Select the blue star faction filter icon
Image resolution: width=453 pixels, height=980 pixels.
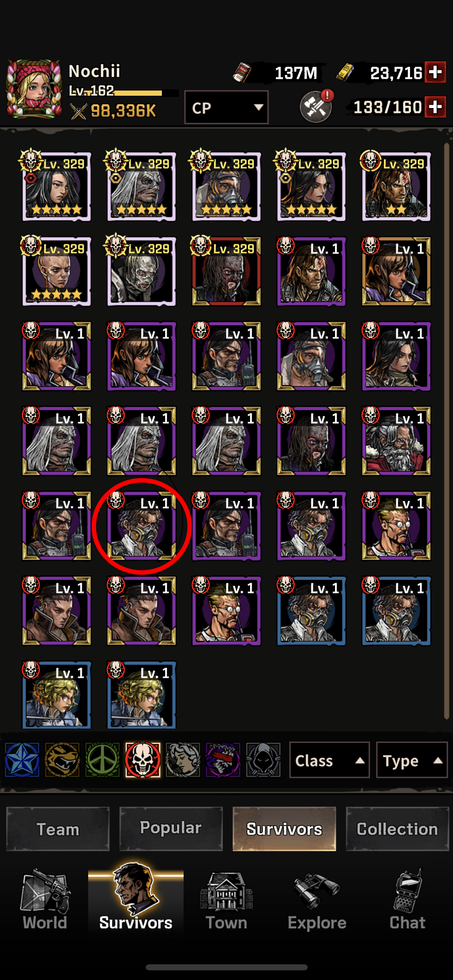pos(22,760)
